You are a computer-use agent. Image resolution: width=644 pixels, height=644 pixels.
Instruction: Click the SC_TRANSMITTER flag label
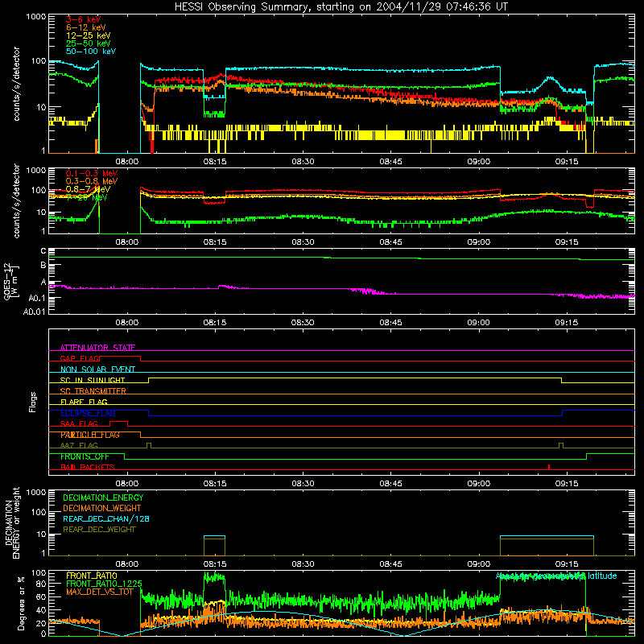pyautogui.click(x=93, y=391)
